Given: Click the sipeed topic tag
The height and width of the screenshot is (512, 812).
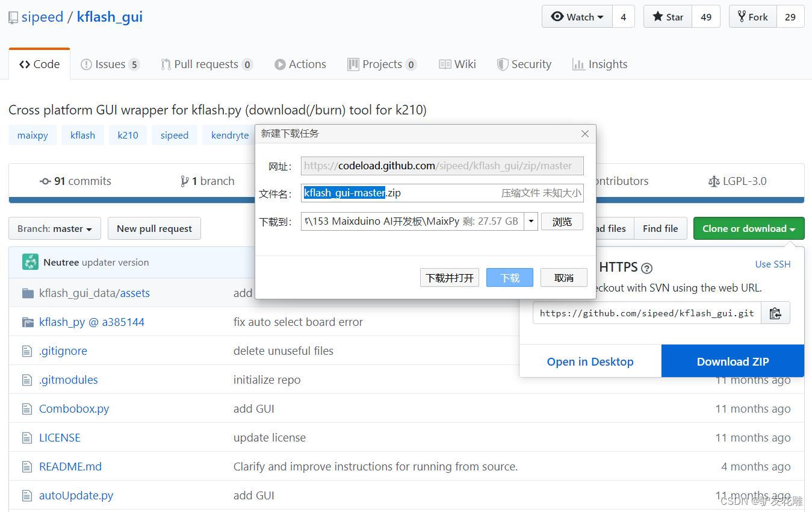Looking at the screenshot, I should tap(175, 135).
